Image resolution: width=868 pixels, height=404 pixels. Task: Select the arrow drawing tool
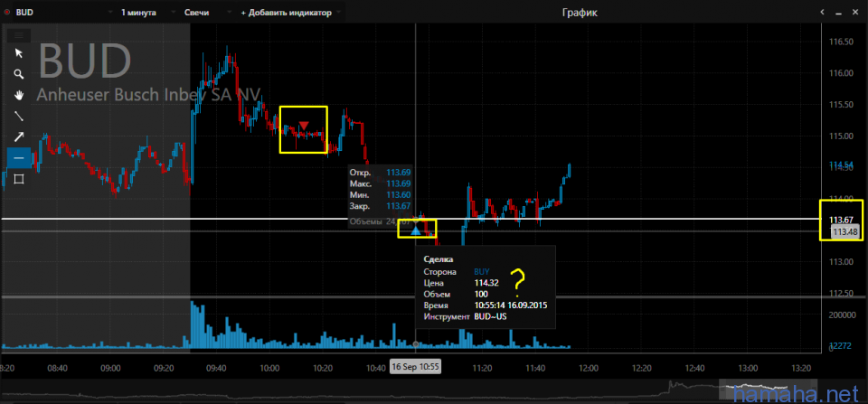coord(19,136)
